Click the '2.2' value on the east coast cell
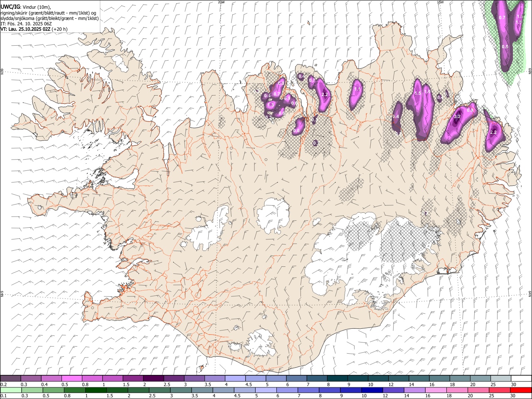This screenshot has height=399, width=532. [494, 132]
